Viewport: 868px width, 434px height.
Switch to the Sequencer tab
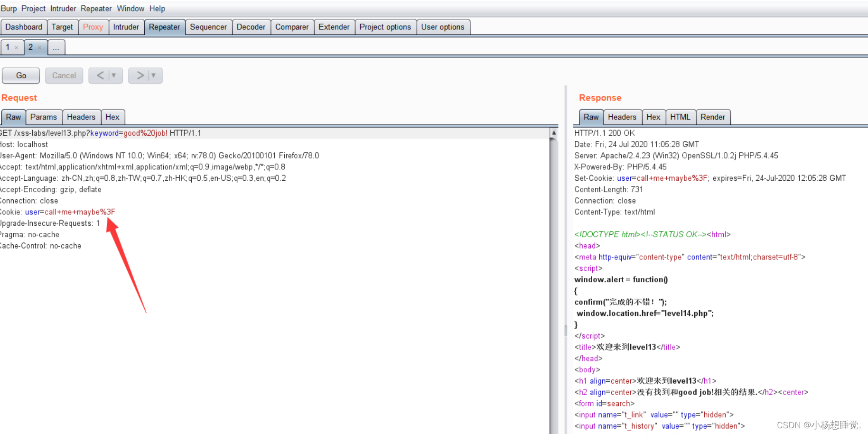pyautogui.click(x=208, y=27)
